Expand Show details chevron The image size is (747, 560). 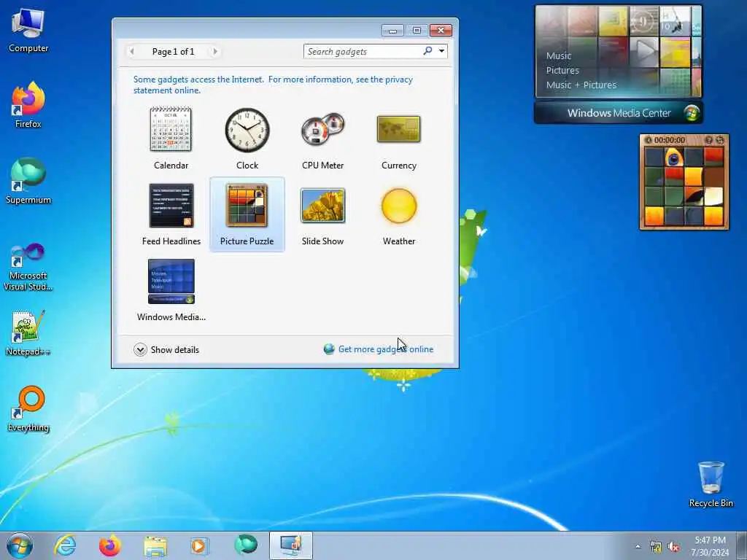[x=140, y=350]
